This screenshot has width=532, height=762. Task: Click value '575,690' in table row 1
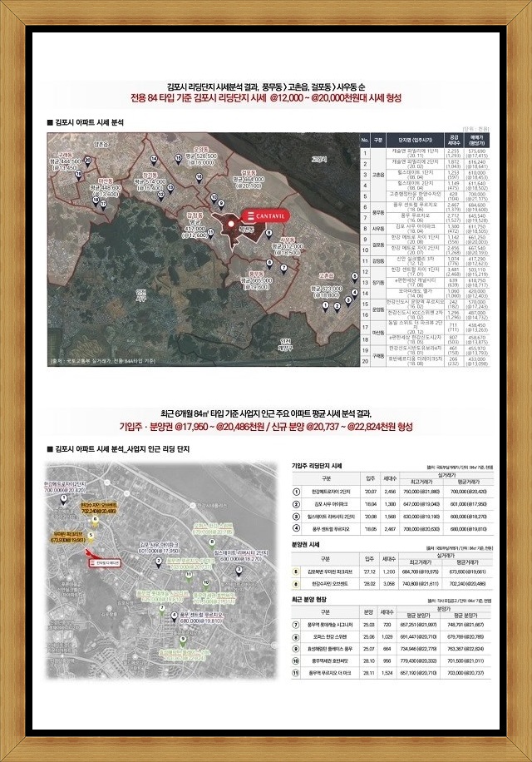click(x=477, y=151)
